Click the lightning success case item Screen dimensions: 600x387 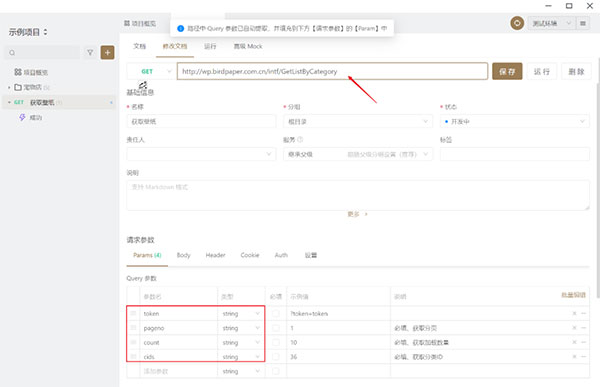pyautogui.click(x=31, y=118)
